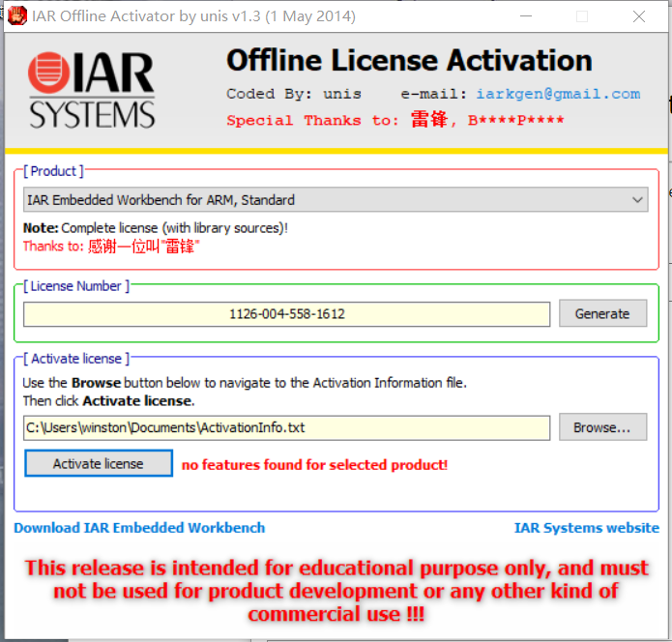The image size is (672, 642).
Task: Minimize the Offline Activator window
Action: (x=526, y=16)
